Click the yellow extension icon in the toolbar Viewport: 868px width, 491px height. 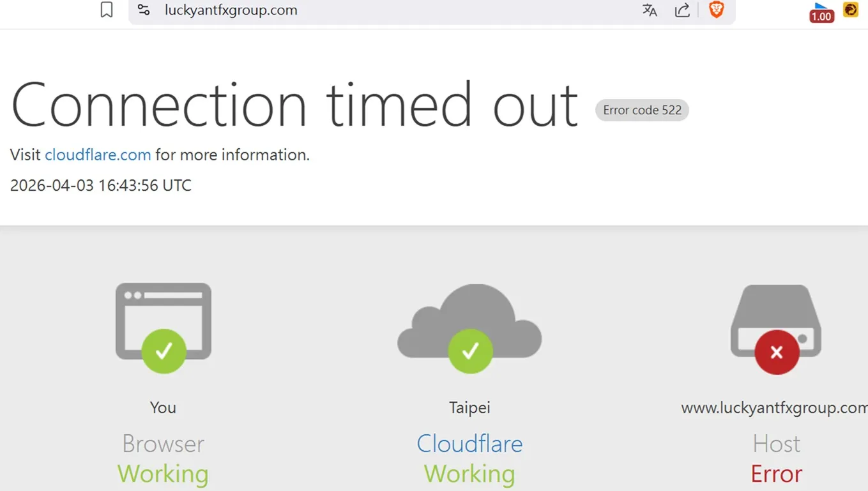(851, 10)
